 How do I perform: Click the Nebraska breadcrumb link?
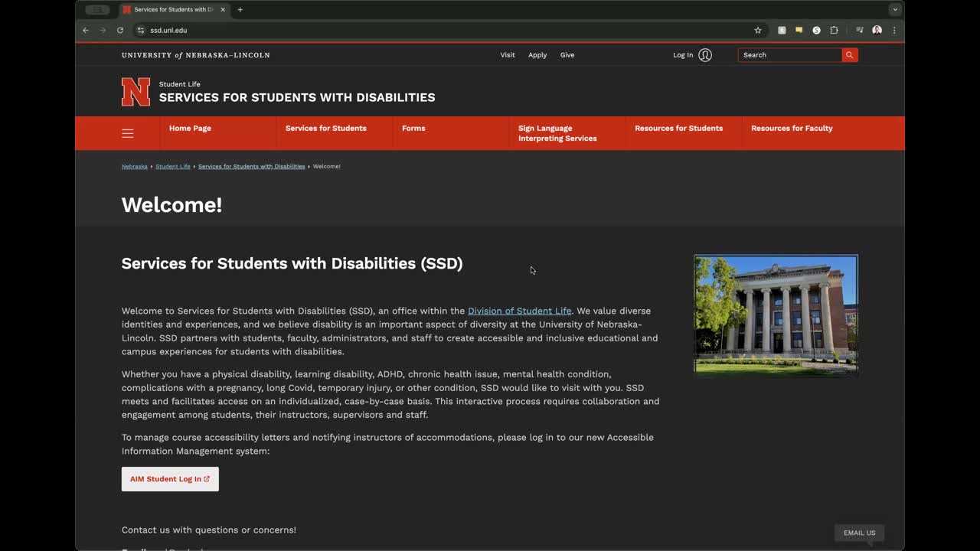tap(135, 166)
